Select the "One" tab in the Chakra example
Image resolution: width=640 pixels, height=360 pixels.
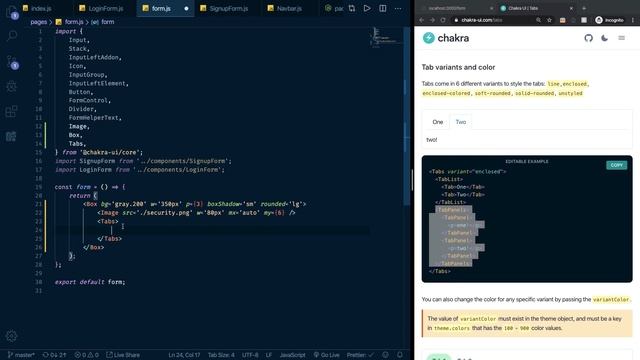pos(438,122)
